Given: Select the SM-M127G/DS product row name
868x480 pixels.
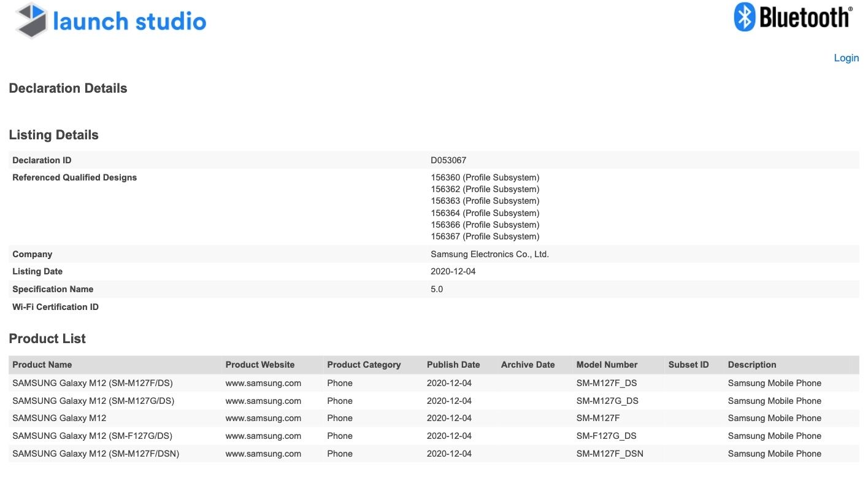Looking at the screenshot, I should tap(93, 401).
